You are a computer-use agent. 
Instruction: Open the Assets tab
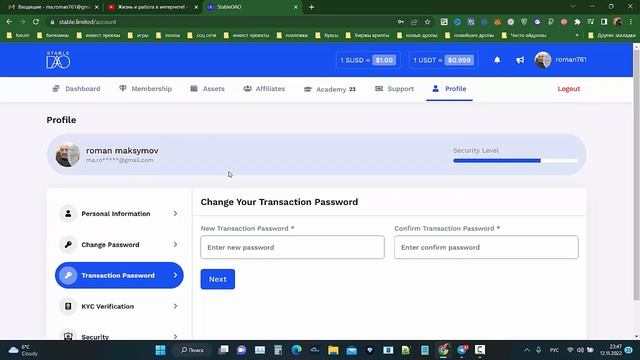tap(207, 89)
